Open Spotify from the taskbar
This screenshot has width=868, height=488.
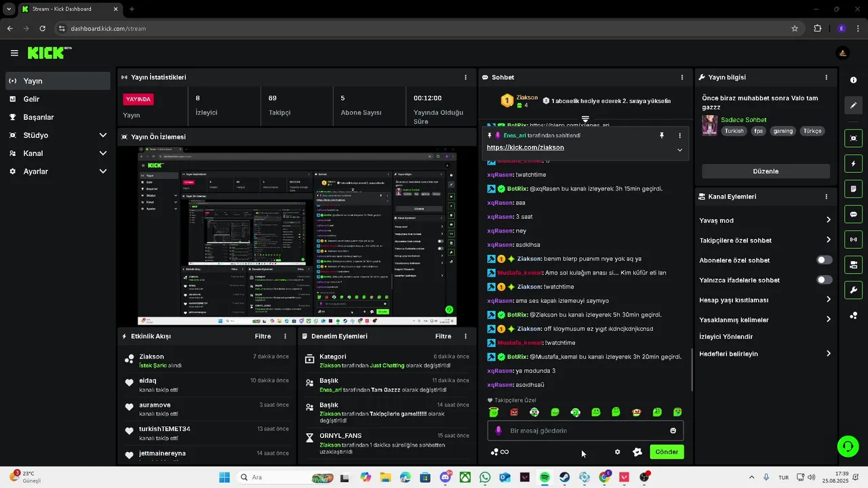point(545,477)
